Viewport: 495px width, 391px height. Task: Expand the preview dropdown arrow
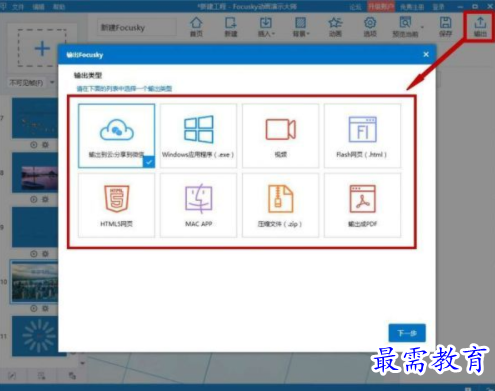pyautogui.click(x=423, y=27)
